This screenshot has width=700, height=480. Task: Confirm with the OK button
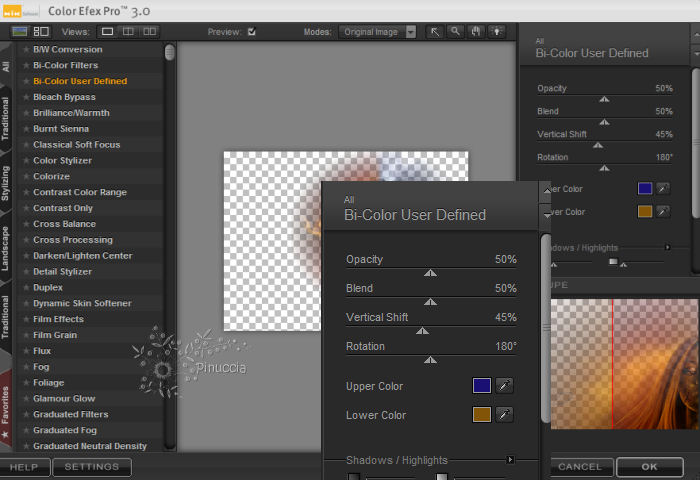[x=650, y=467]
